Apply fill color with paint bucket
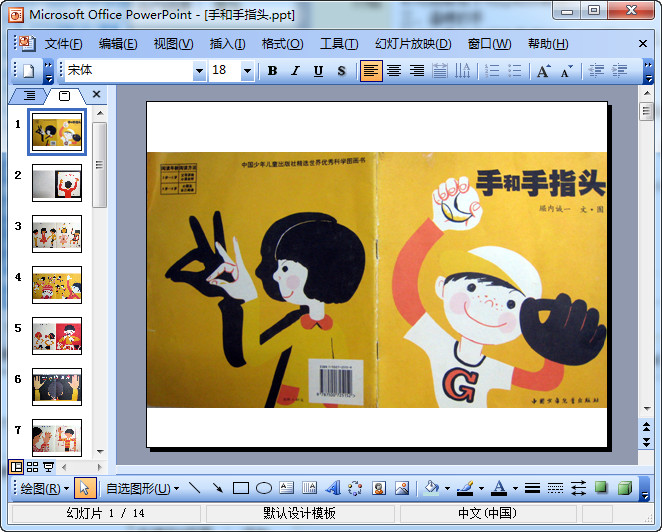Image resolution: width=662 pixels, height=532 pixels. tap(431, 489)
